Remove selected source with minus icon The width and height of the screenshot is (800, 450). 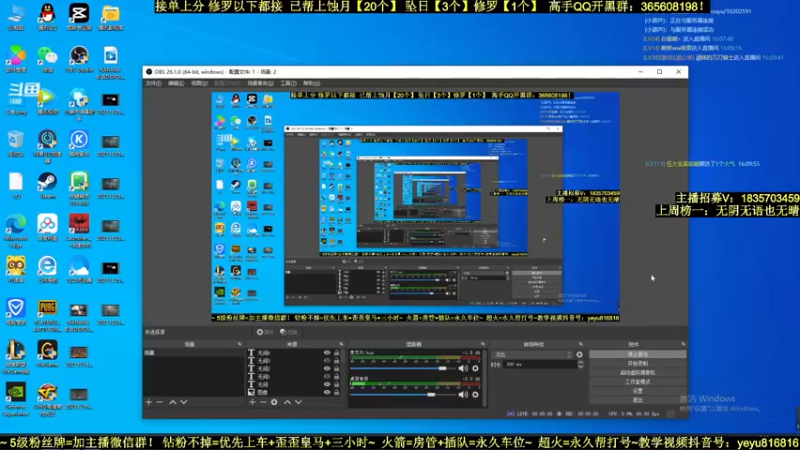point(263,402)
